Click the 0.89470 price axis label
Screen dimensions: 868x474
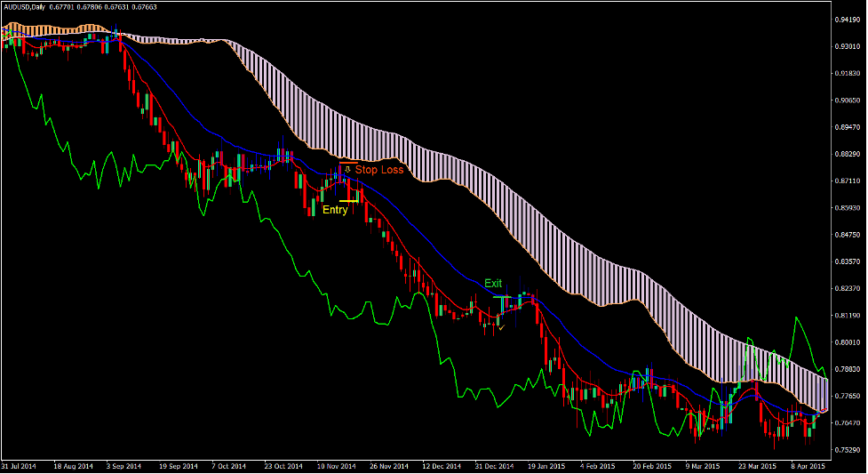(847, 127)
